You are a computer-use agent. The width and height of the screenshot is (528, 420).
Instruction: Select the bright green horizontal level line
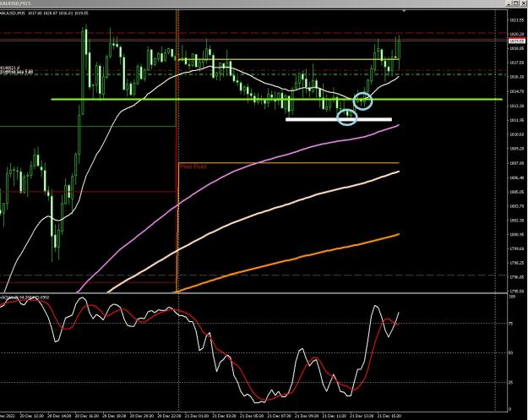tap(276, 100)
